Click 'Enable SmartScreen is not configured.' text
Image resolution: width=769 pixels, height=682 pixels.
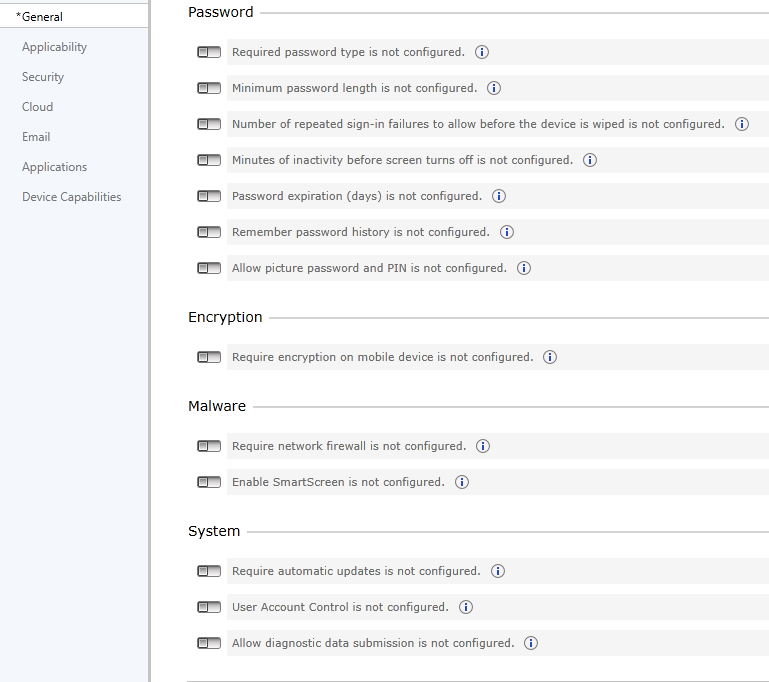tap(338, 482)
